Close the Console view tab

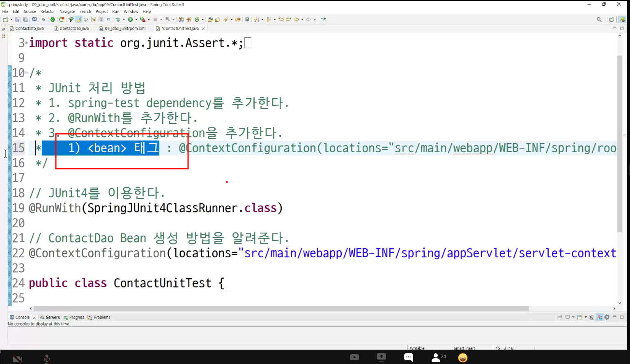34,317
